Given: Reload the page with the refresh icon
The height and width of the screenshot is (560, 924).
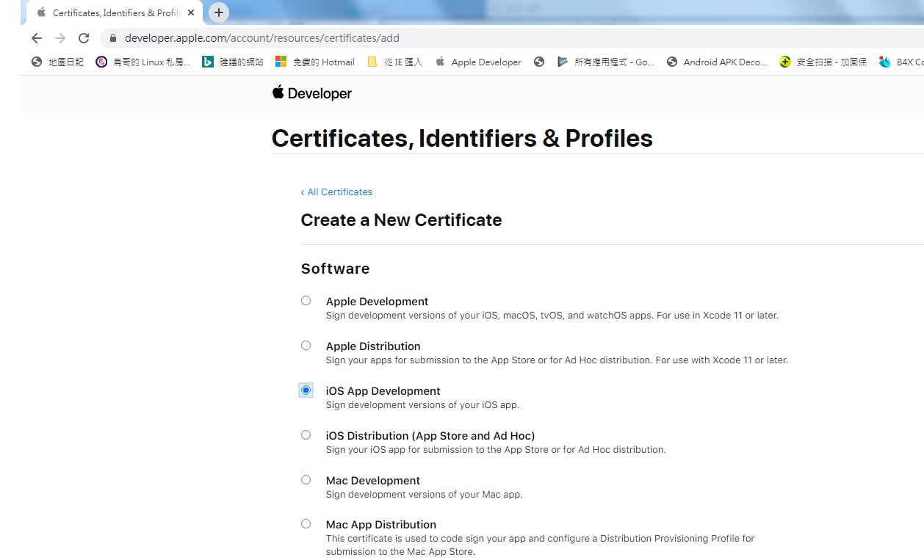Looking at the screenshot, I should point(84,38).
